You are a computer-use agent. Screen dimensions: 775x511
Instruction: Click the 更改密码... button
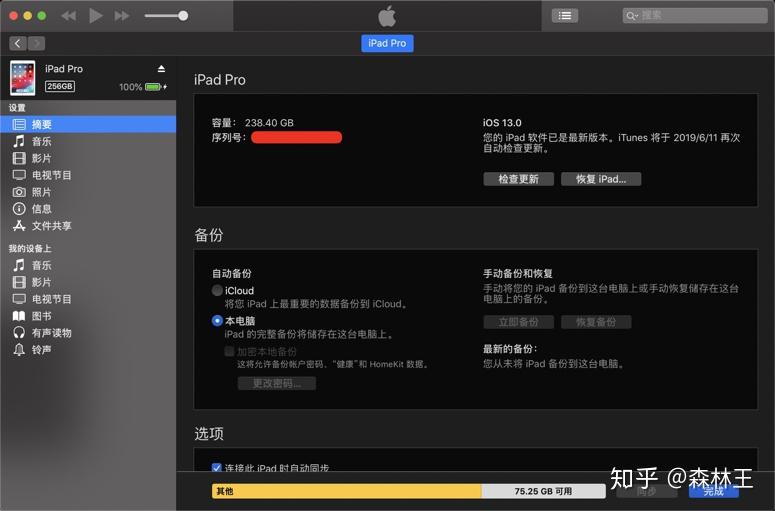pyautogui.click(x=277, y=383)
